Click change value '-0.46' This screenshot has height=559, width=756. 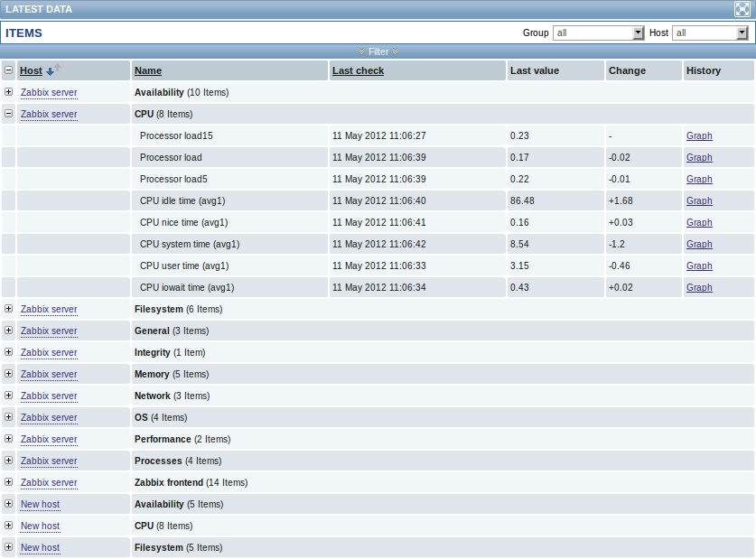[x=619, y=266]
